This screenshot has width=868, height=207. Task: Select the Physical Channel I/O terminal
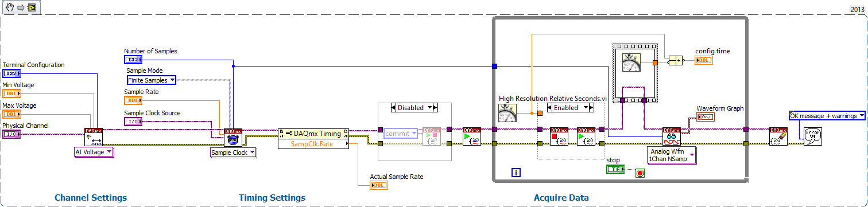pos(11,134)
